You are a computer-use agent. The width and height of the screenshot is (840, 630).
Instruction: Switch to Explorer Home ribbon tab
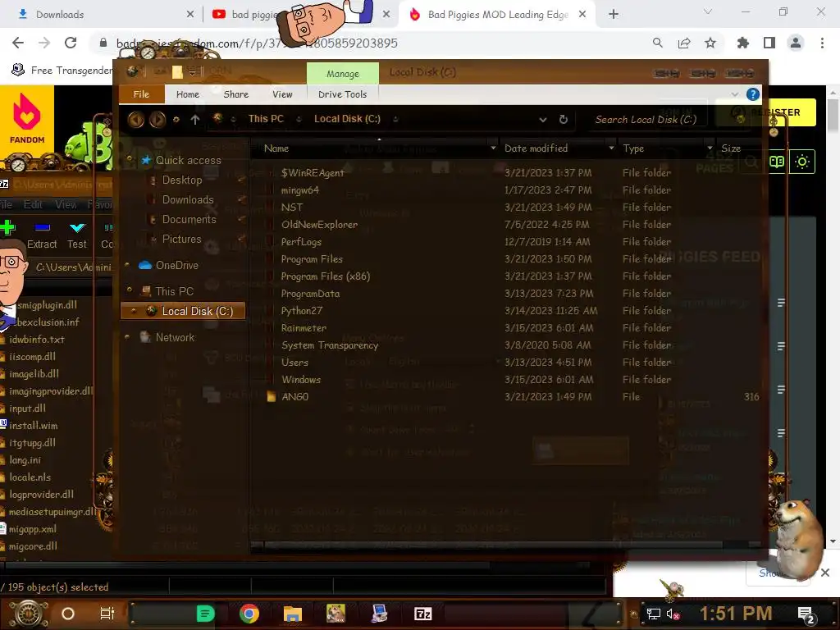click(x=188, y=94)
